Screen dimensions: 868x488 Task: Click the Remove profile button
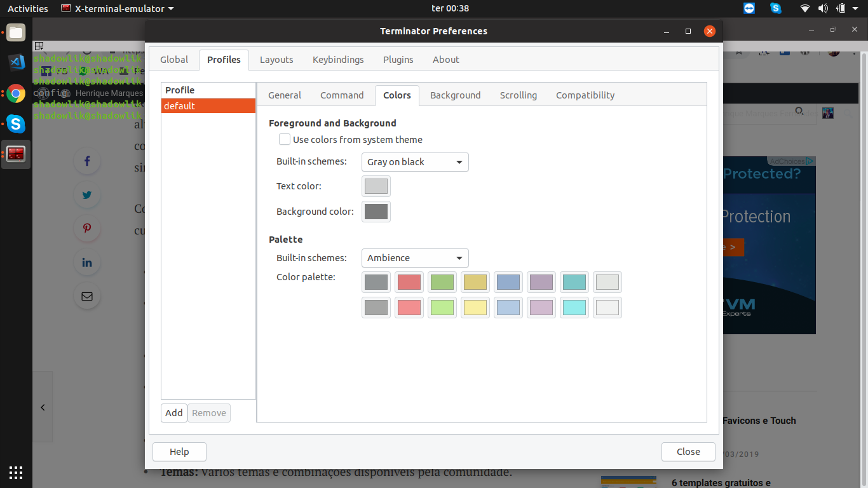point(209,413)
